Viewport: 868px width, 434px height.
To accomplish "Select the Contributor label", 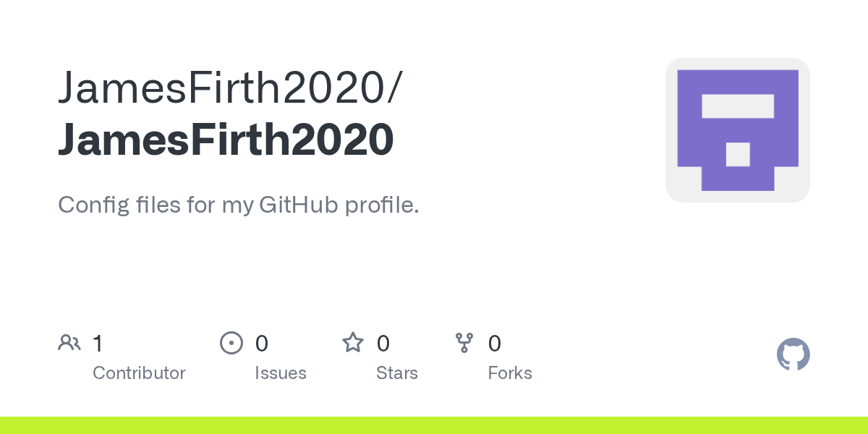I will coord(139,373).
